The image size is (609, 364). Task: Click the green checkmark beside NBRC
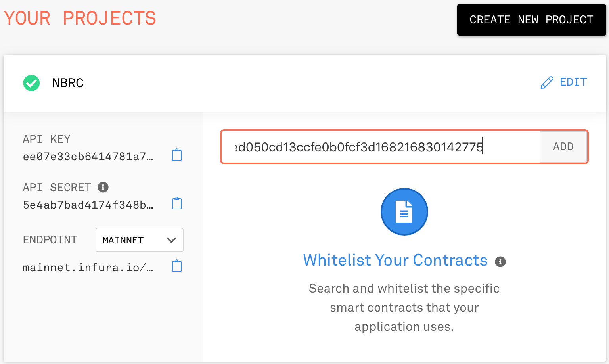pyautogui.click(x=31, y=83)
